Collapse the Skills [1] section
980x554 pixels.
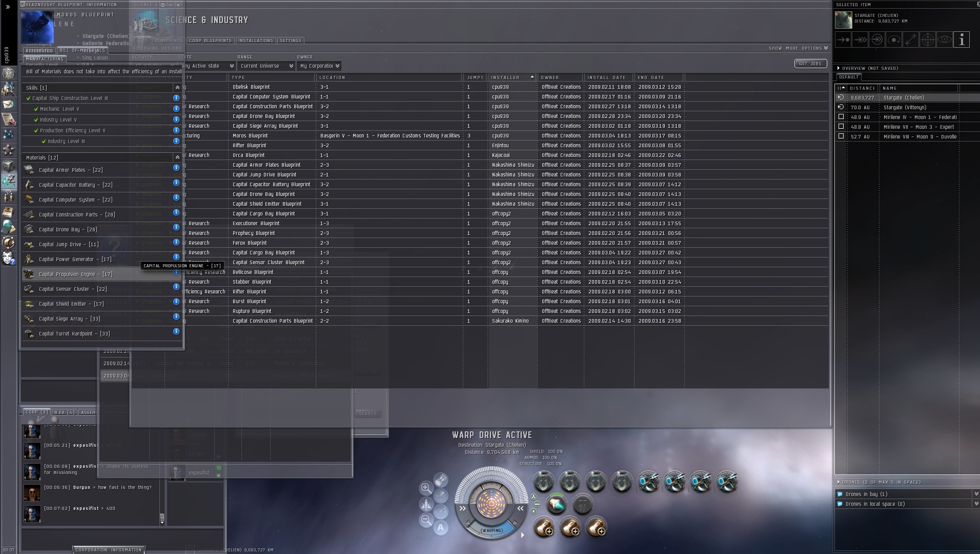pyautogui.click(x=177, y=88)
